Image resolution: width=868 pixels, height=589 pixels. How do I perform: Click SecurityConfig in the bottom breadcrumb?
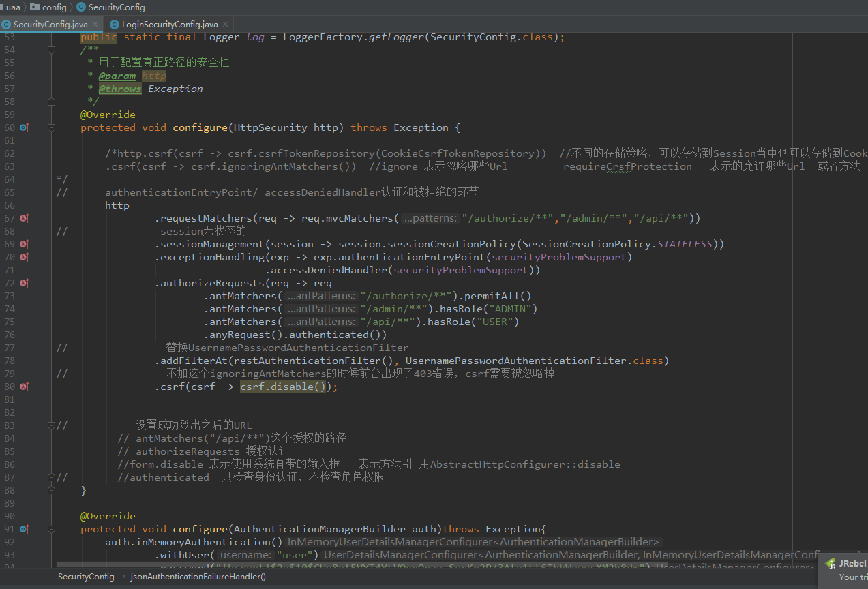tap(86, 577)
